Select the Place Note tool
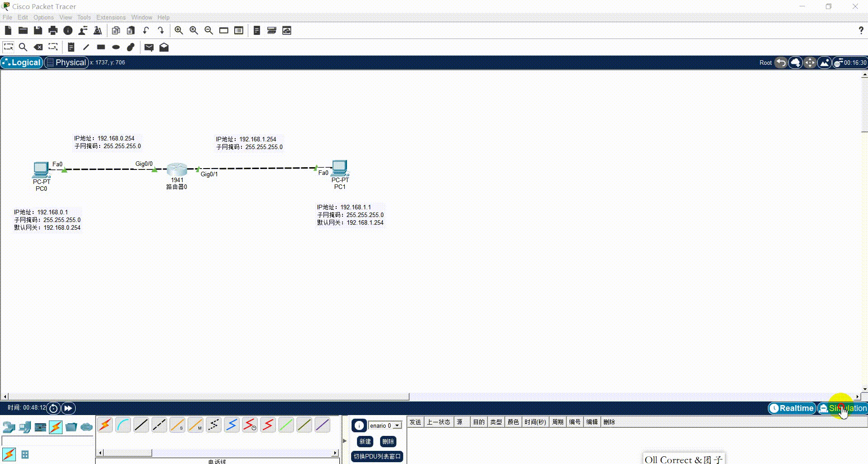Viewport: 868px width, 464px height. coord(71,47)
